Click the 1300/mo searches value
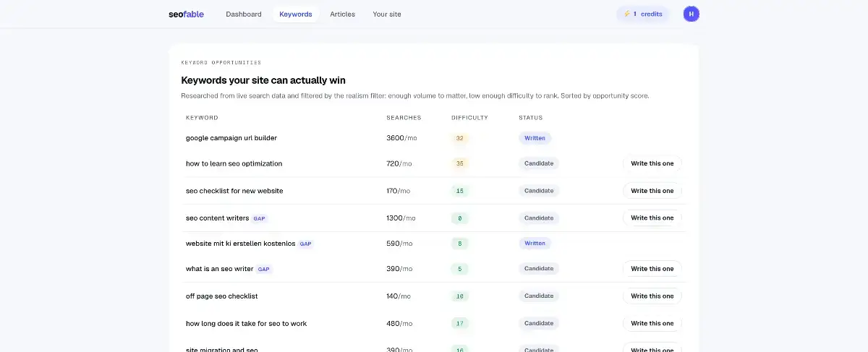 (x=401, y=218)
